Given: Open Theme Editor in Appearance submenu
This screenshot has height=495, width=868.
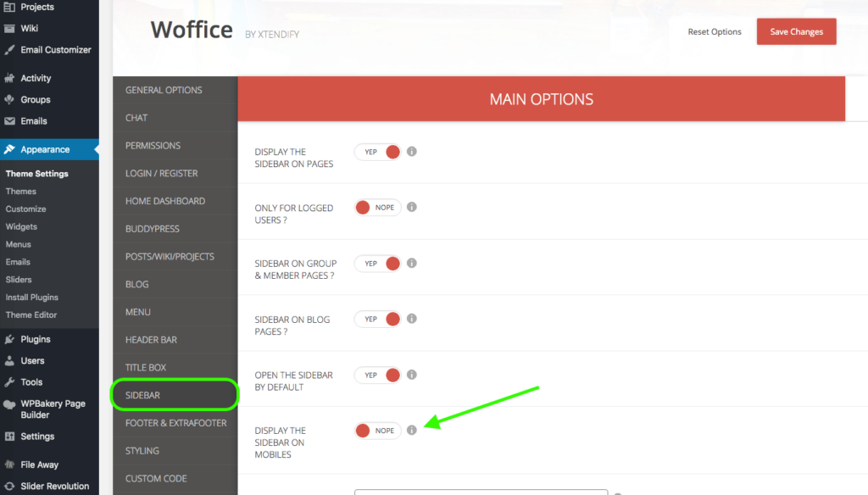Looking at the screenshot, I should (x=31, y=315).
